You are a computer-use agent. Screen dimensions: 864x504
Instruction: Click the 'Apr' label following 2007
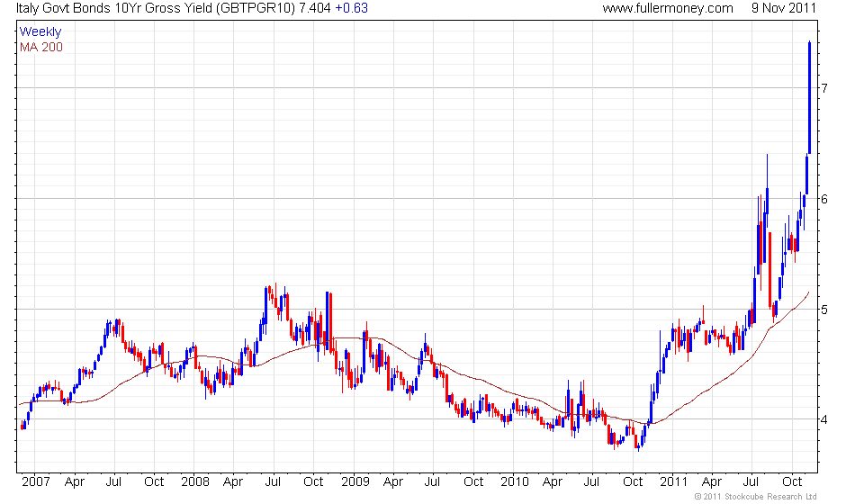(x=75, y=482)
